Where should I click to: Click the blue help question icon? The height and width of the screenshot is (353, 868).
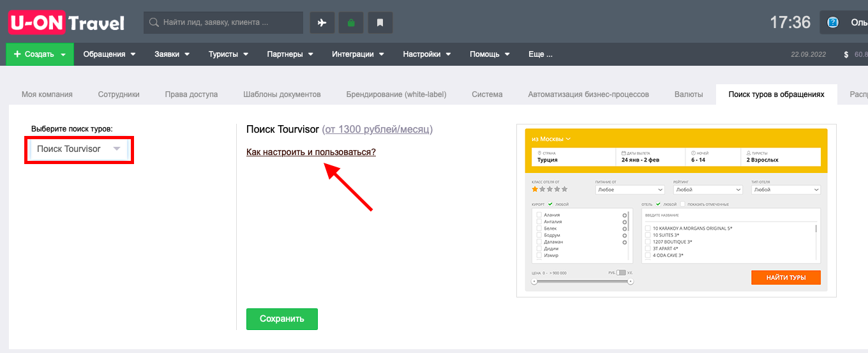coord(833,22)
